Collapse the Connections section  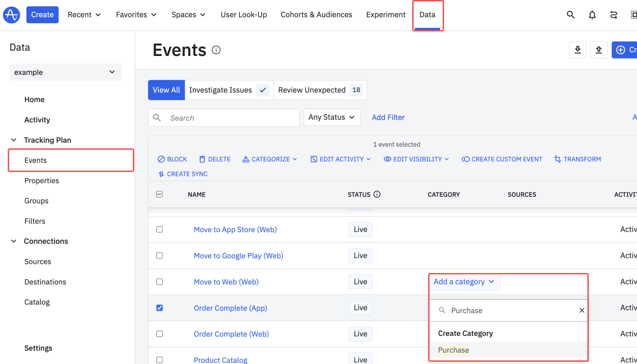click(14, 241)
